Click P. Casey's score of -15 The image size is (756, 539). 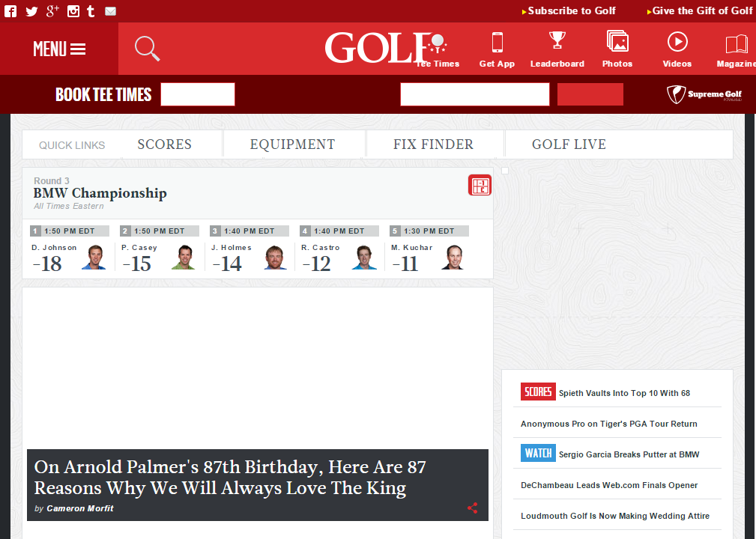137,264
